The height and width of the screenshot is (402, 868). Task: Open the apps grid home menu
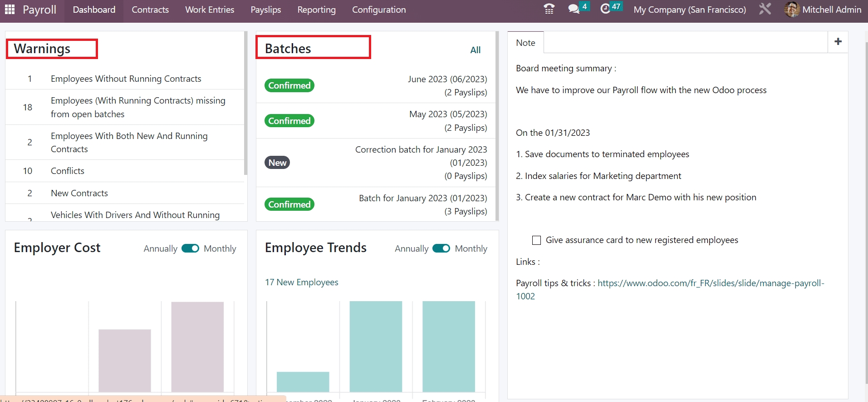[x=10, y=10]
